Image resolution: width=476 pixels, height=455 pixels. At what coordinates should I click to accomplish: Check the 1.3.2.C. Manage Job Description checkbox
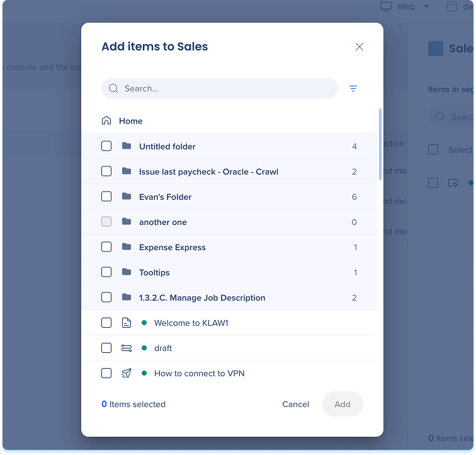[x=106, y=297]
